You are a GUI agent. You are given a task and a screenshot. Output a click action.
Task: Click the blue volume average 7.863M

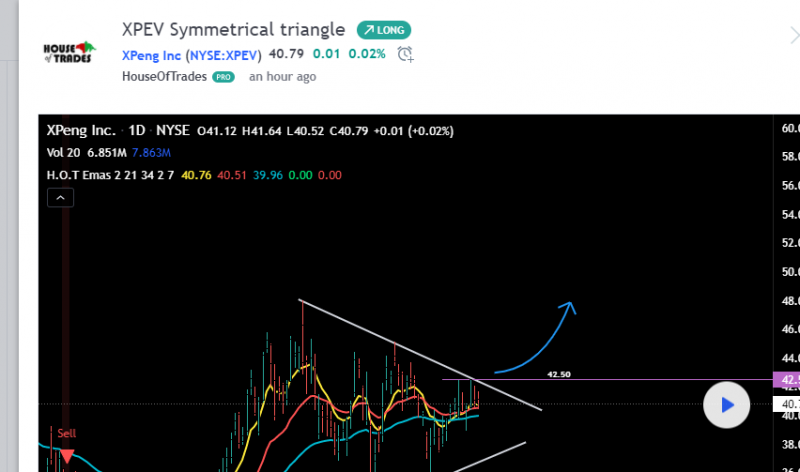point(151,153)
